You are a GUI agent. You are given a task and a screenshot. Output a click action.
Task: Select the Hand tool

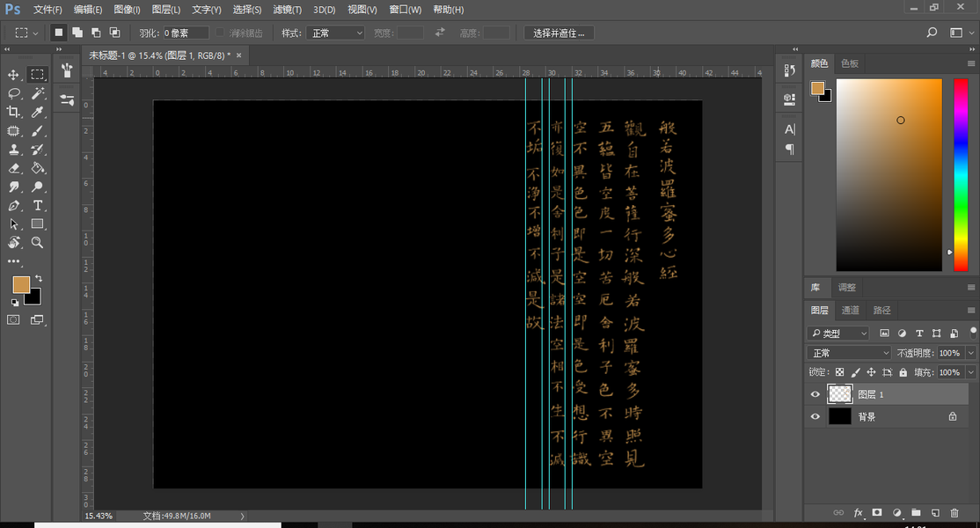pos(14,243)
